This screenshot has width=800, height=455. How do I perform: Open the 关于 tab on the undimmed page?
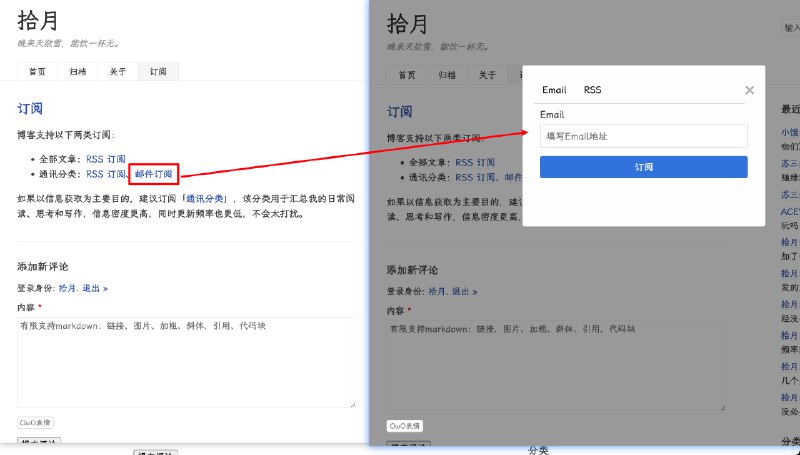click(118, 72)
